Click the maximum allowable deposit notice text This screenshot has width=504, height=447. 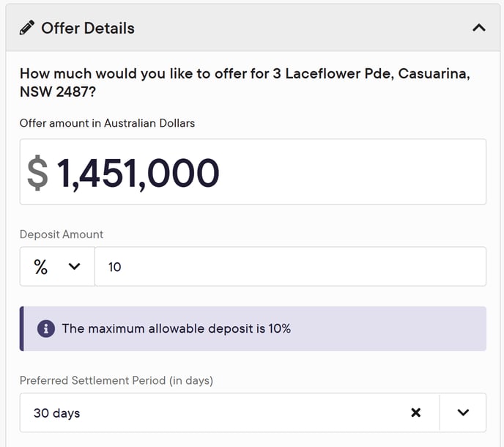click(176, 328)
